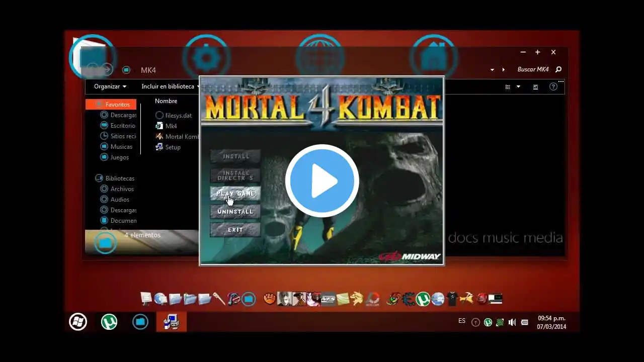Open the Archivos library
Viewport: 644px width, 362px height.
coord(117,189)
